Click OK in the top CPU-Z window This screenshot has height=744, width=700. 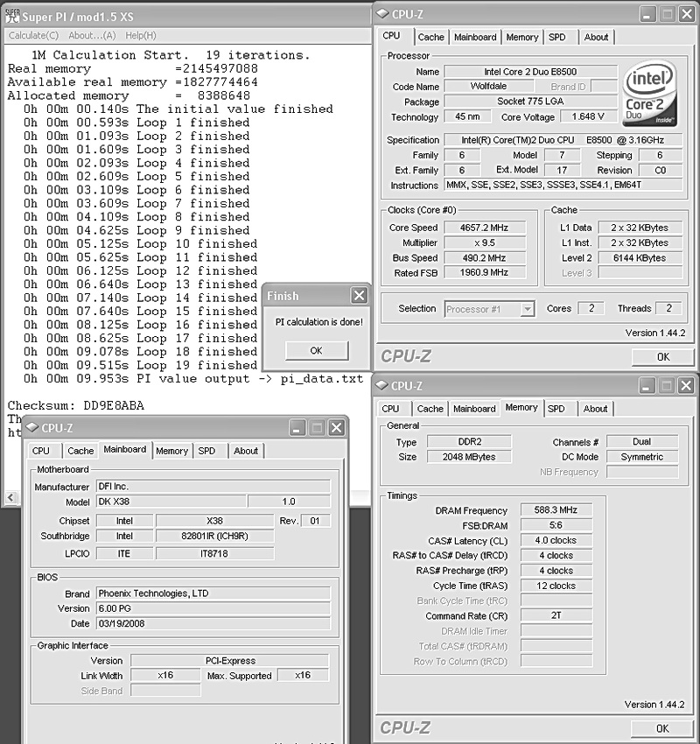pyautogui.click(x=663, y=357)
